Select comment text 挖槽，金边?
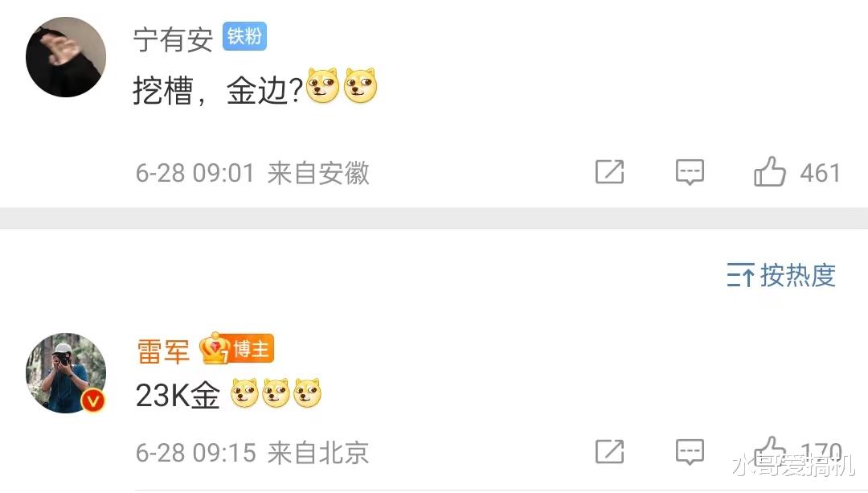The image size is (868, 493). click(218, 90)
